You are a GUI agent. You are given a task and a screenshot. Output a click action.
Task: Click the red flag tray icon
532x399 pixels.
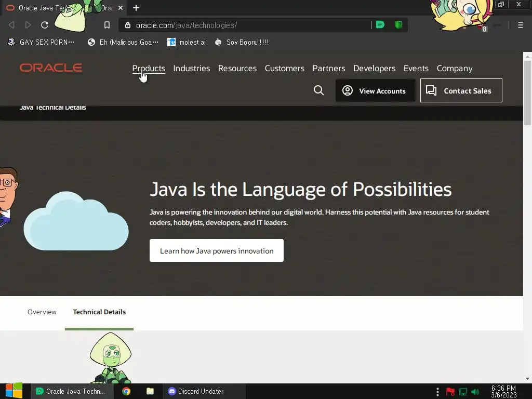450,392
